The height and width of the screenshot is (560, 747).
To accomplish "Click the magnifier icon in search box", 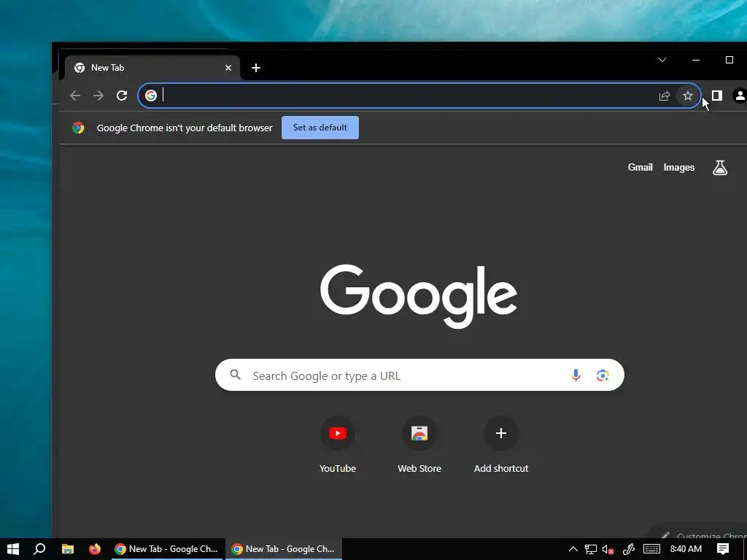I will 236,375.
